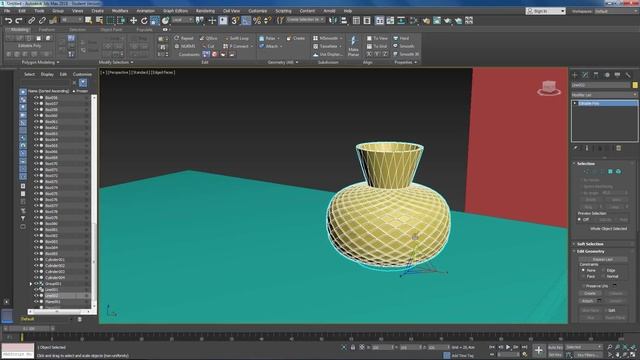Click the time slider handle
This screenshot has height=360, width=640.
point(29,329)
